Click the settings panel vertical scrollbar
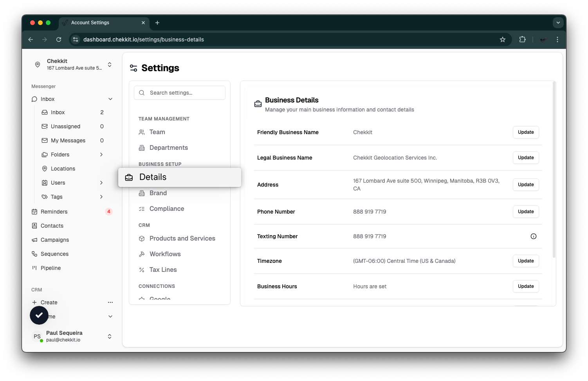 point(554,169)
